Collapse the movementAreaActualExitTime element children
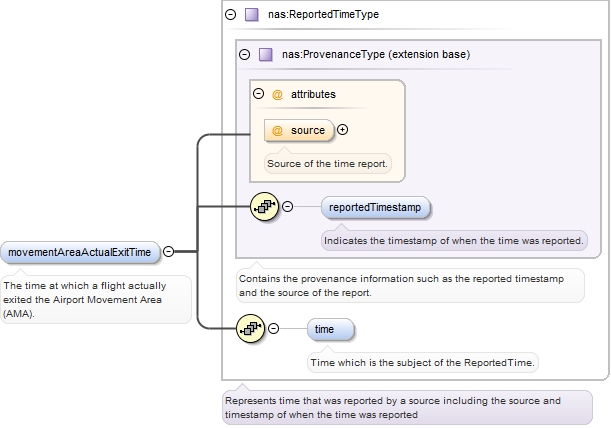611x428 pixels. (169, 252)
